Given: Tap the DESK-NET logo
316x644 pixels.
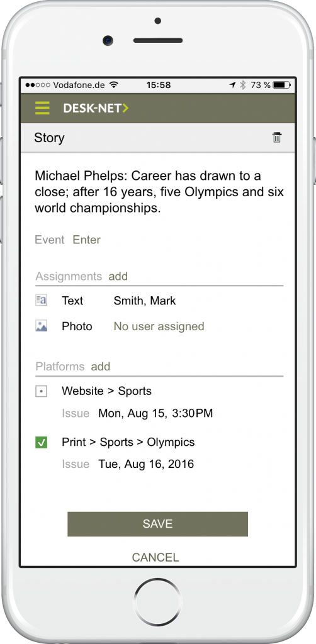Looking at the screenshot, I should coord(96,108).
